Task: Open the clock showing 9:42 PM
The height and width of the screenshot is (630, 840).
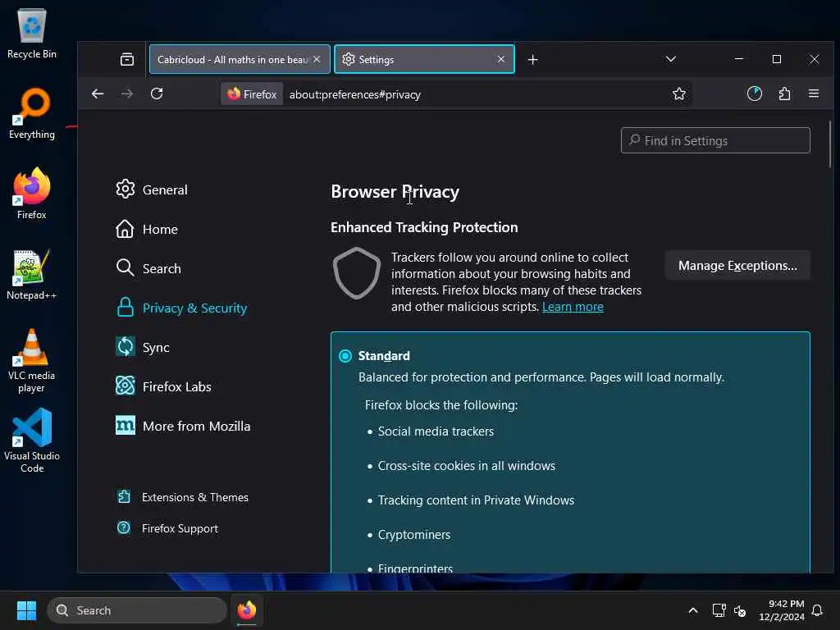Action: tap(782, 610)
